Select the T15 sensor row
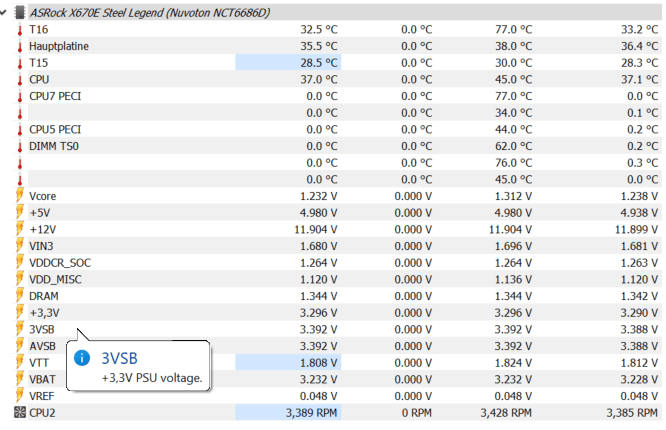 (x=337, y=63)
